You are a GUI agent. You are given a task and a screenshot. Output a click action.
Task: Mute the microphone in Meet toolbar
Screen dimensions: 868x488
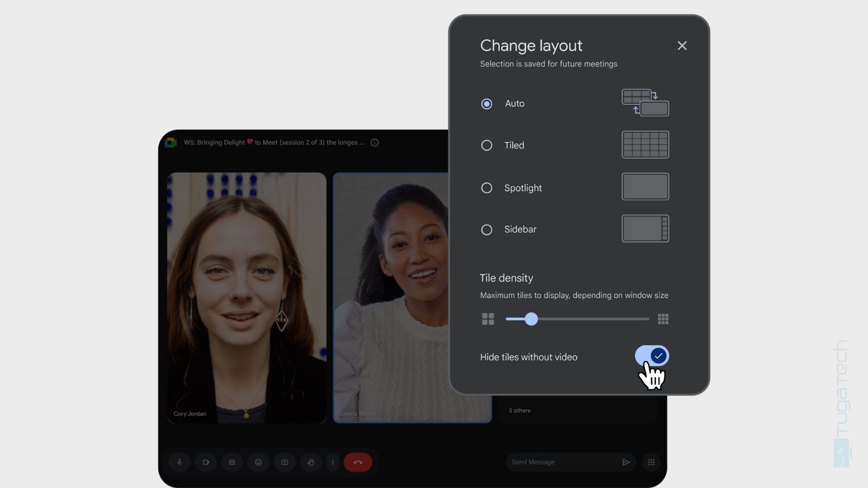tap(179, 462)
